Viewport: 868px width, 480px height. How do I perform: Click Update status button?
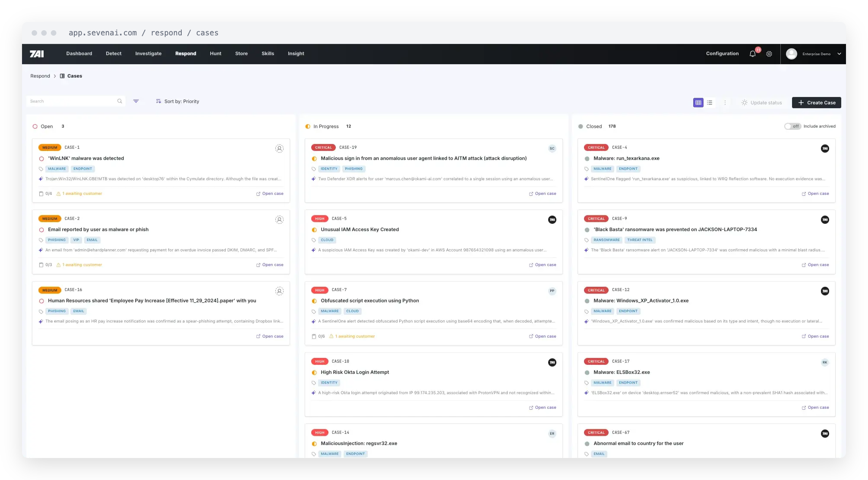762,103
